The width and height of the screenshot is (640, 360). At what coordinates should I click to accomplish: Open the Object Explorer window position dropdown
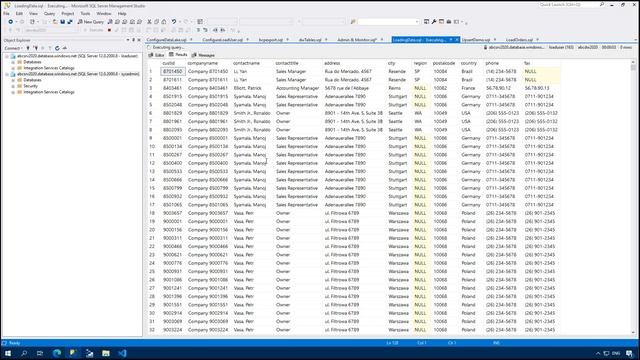[128, 40]
